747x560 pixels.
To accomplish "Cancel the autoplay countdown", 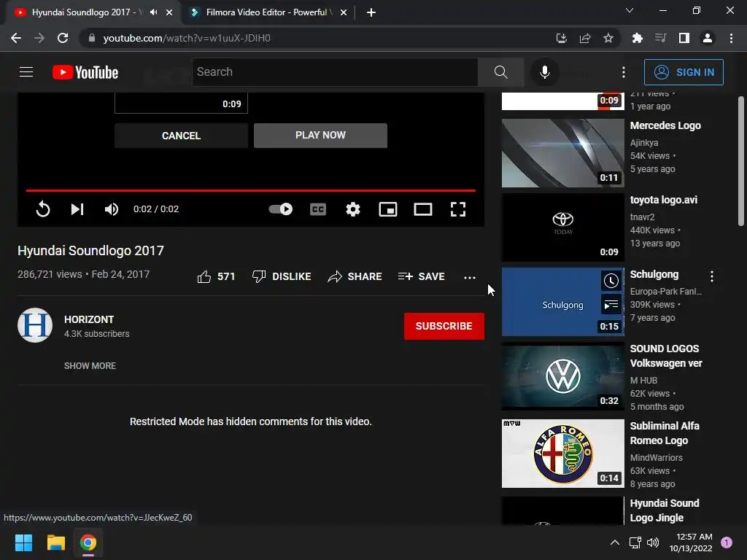I will click(181, 136).
